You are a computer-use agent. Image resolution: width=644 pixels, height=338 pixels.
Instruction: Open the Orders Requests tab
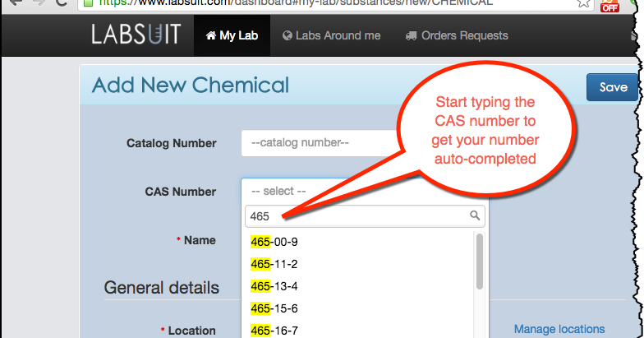(457, 36)
